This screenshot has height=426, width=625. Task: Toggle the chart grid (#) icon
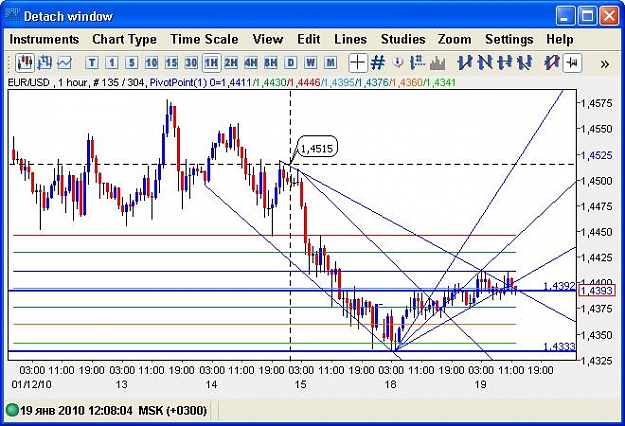click(378, 63)
